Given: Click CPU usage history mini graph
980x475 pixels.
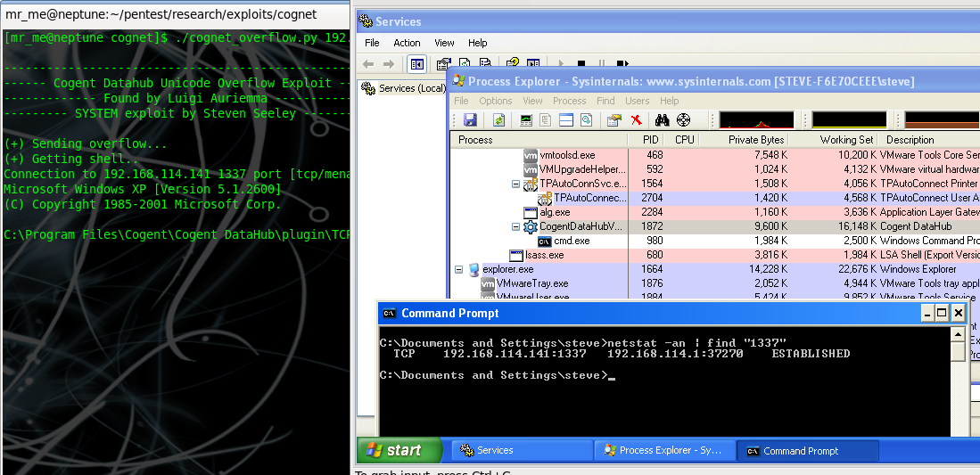Looking at the screenshot, I should (x=756, y=120).
